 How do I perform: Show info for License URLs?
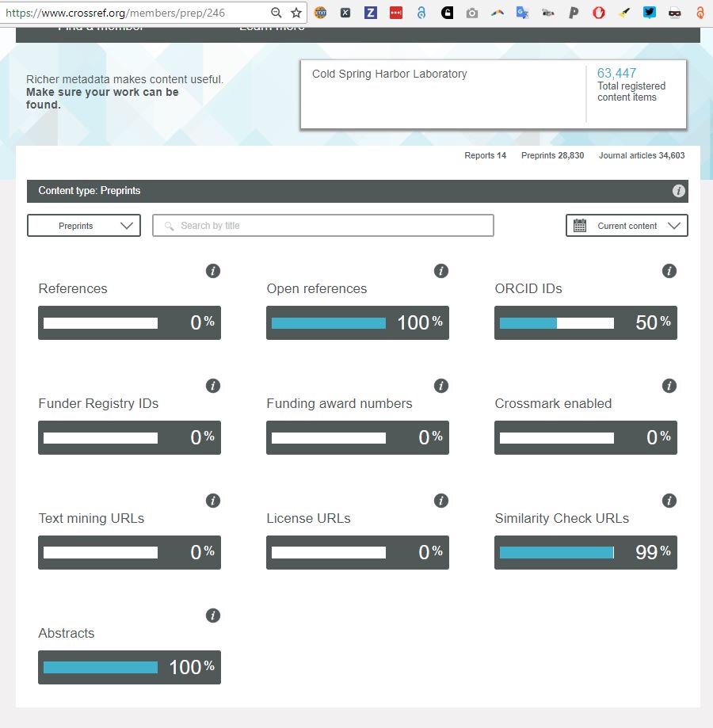[441, 501]
